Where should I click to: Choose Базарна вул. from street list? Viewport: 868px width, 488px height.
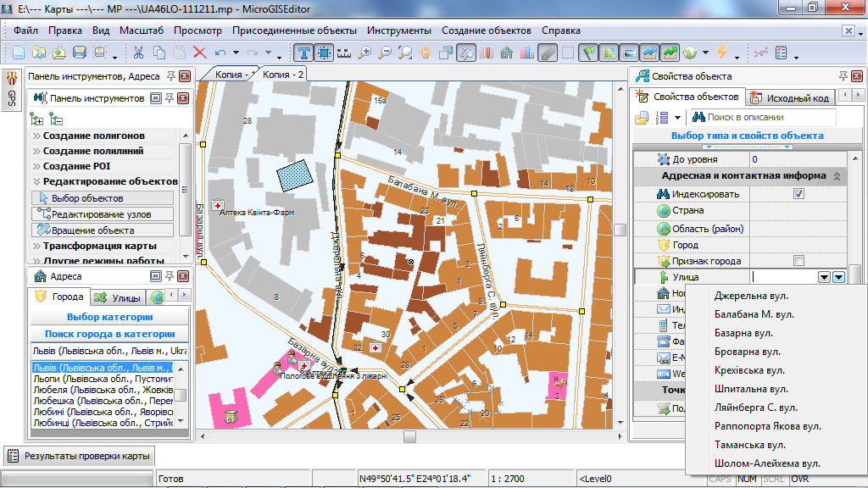click(x=744, y=333)
